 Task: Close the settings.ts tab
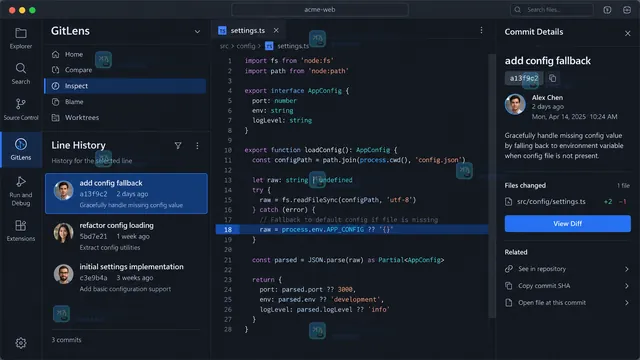click(276, 31)
